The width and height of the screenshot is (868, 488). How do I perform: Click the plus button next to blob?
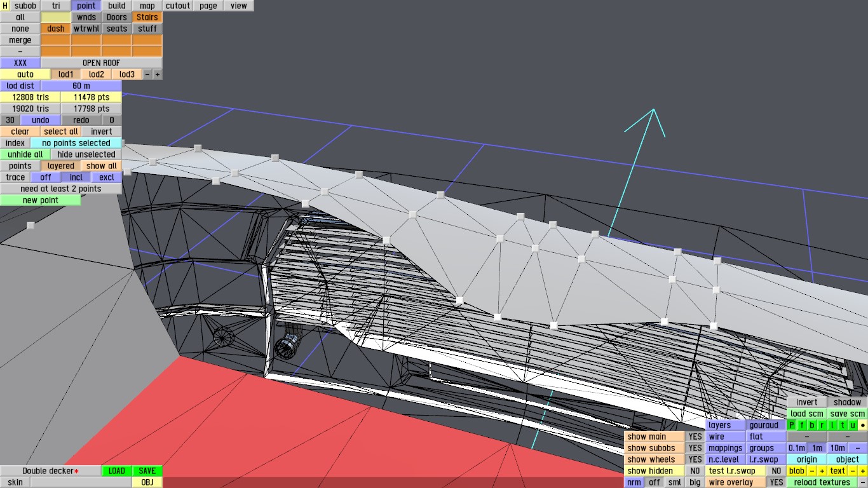click(822, 471)
